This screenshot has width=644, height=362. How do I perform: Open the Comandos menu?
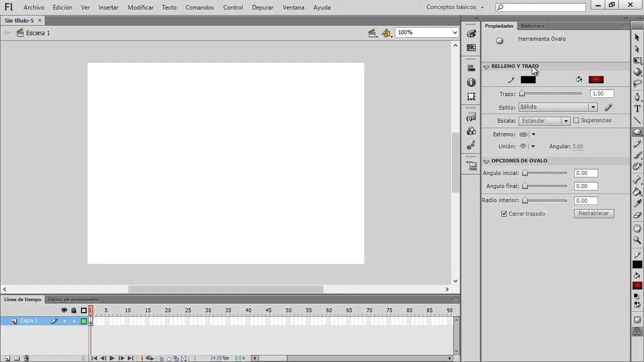200,8
